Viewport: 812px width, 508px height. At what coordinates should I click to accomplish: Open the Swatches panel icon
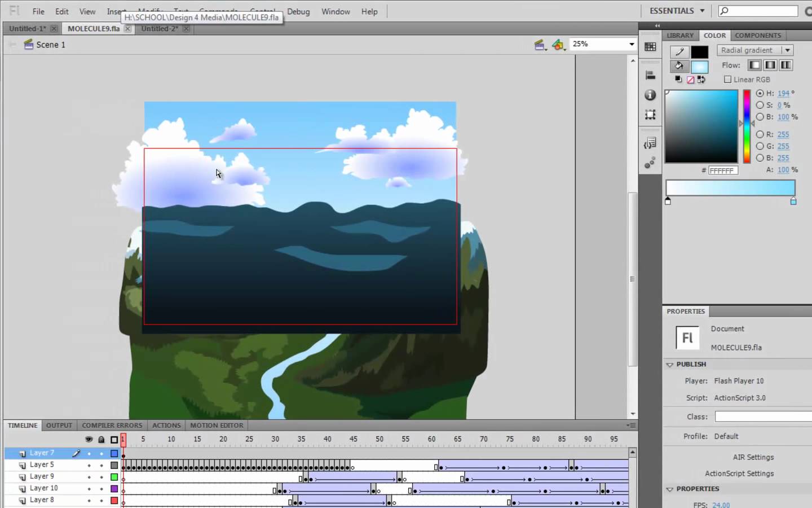[650, 47]
